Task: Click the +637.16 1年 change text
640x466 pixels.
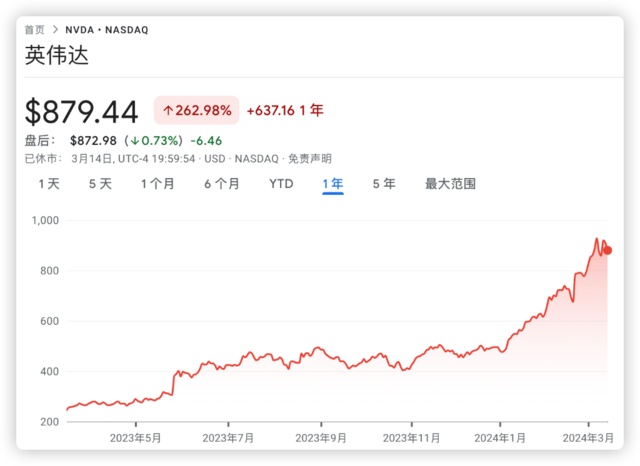Action: [285, 110]
